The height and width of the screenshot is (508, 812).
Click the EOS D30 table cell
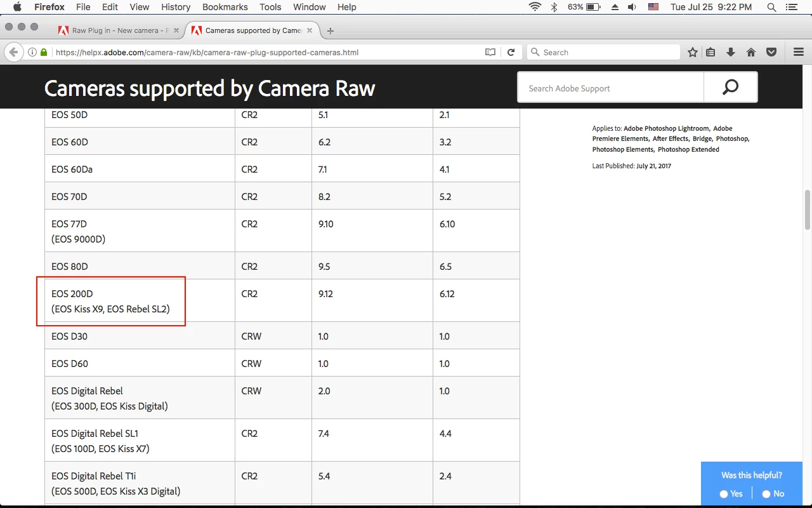pyautogui.click(x=140, y=336)
